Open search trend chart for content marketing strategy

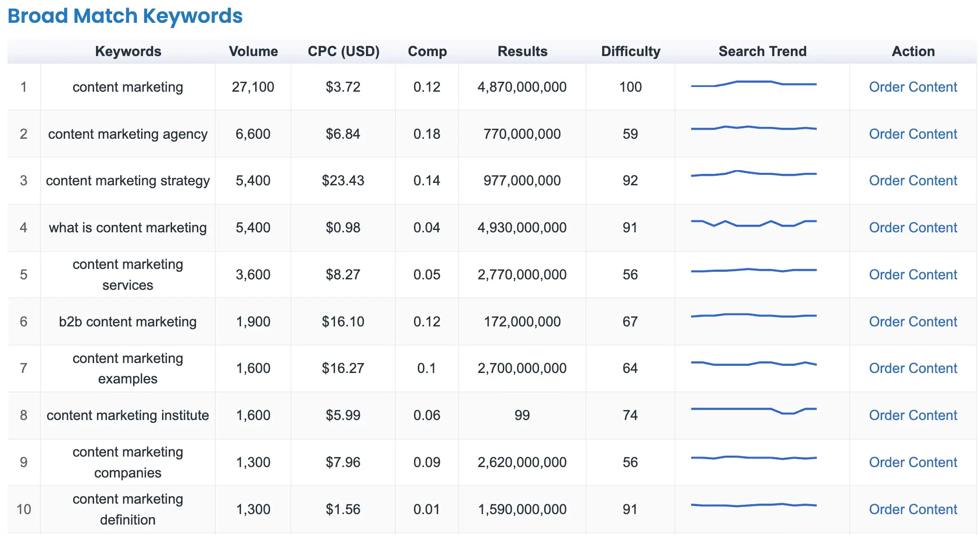pyautogui.click(x=754, y=173)
